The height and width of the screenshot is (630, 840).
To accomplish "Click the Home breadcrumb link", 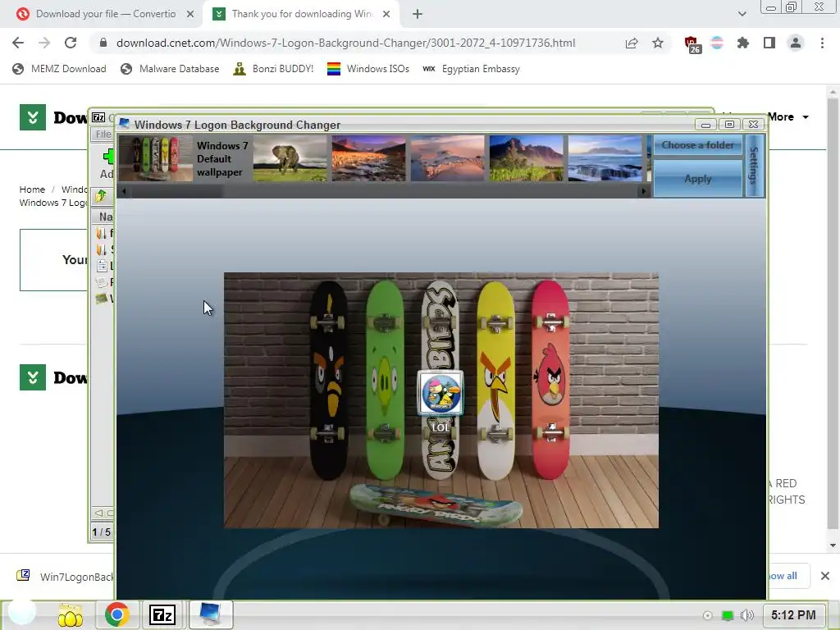I will pos(32,189).
